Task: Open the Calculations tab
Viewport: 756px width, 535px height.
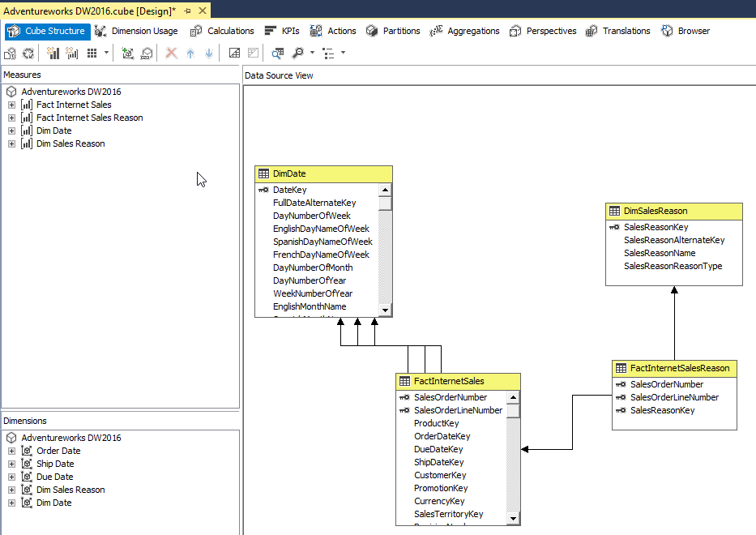Action: coord(222,32)
